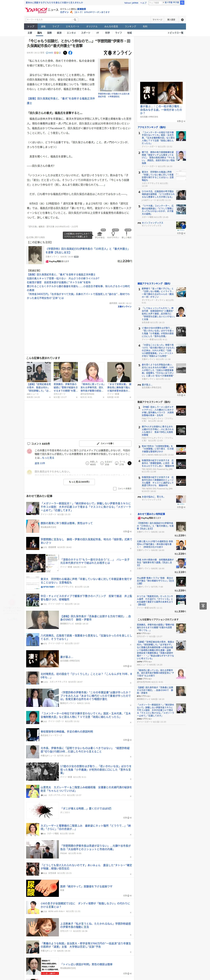The width and height of the screenshot is (210, 980).
Task: Open the 山里亮太 カズレーザー＆二階堂ふみ article
Action: click(86, 789)
